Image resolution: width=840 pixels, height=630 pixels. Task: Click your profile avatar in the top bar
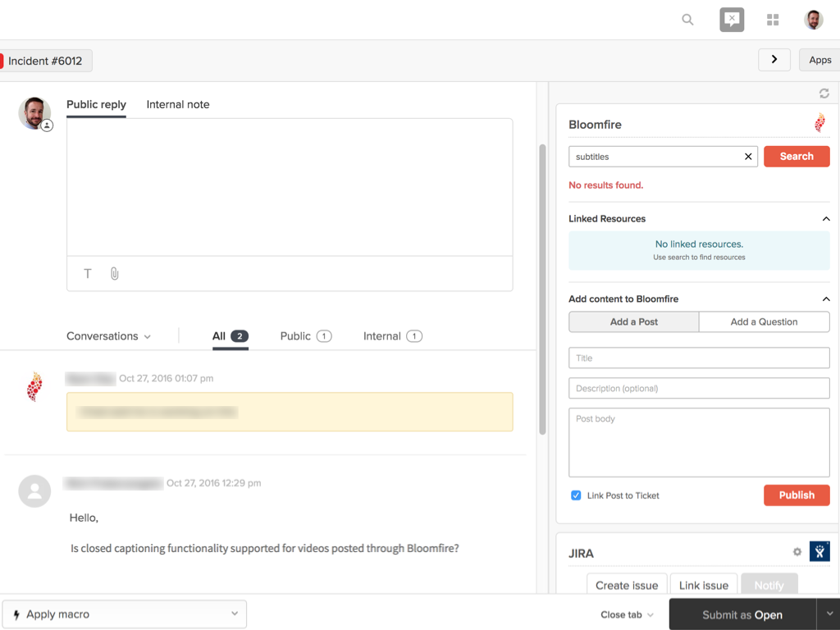pyautogui.click(x=813, y=19)
